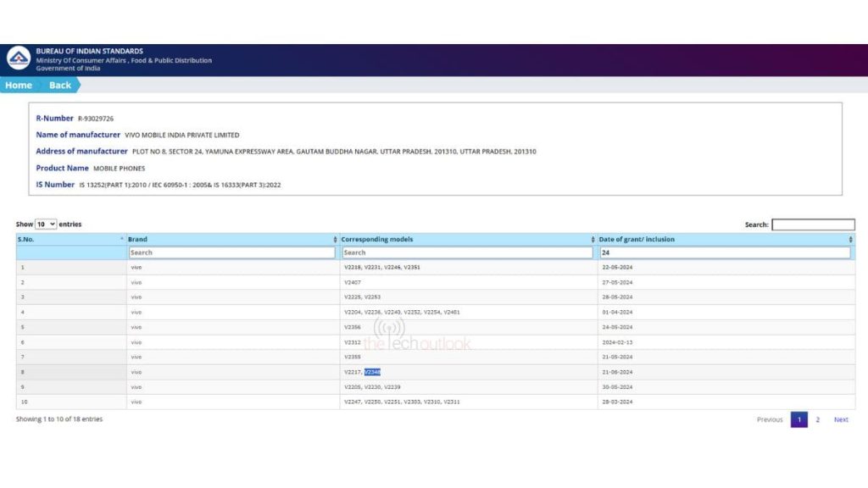Click the date filter field containing 24

click(x=725, y=252)
